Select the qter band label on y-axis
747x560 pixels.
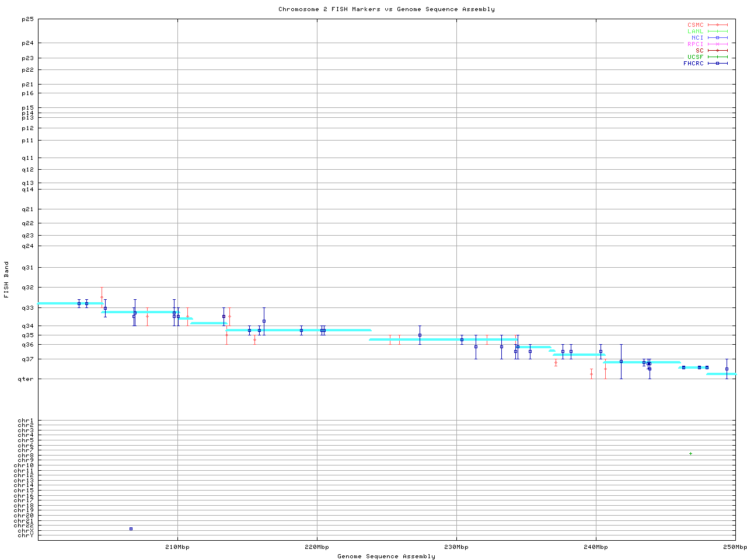coord(27,379)
